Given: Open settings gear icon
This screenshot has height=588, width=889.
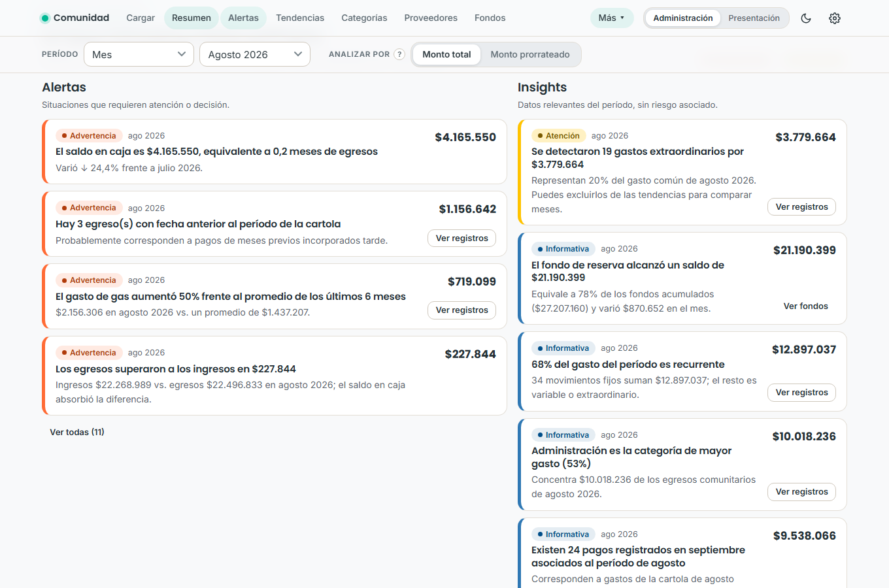Looking at the screenshot, I should pos(835,18).
